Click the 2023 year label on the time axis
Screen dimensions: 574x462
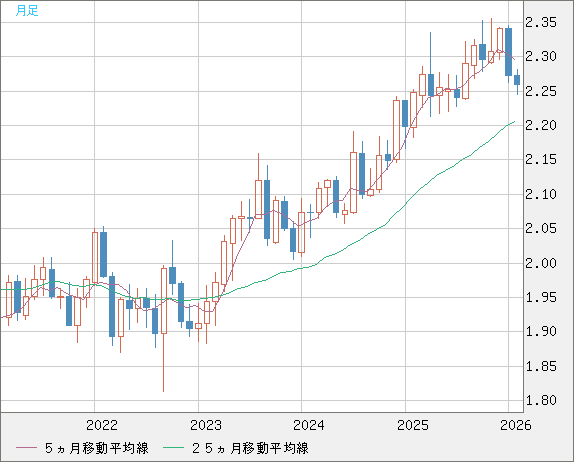[206, 425]
